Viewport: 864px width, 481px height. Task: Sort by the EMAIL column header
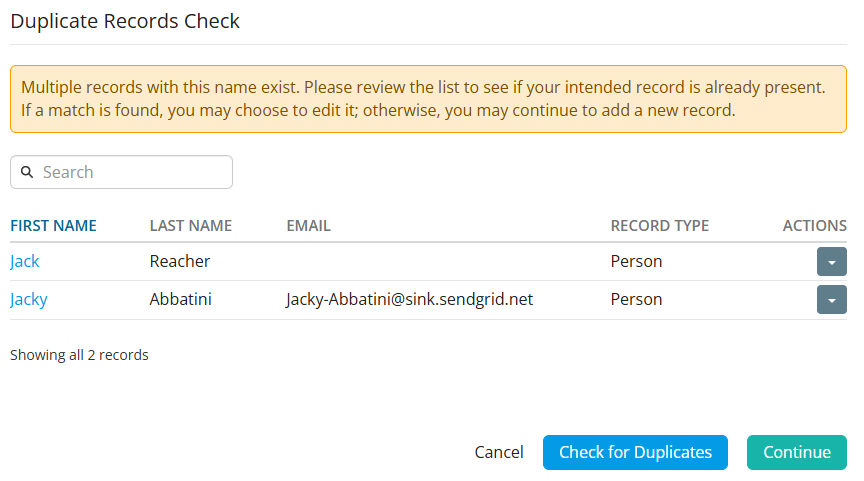tap(309, 225)
